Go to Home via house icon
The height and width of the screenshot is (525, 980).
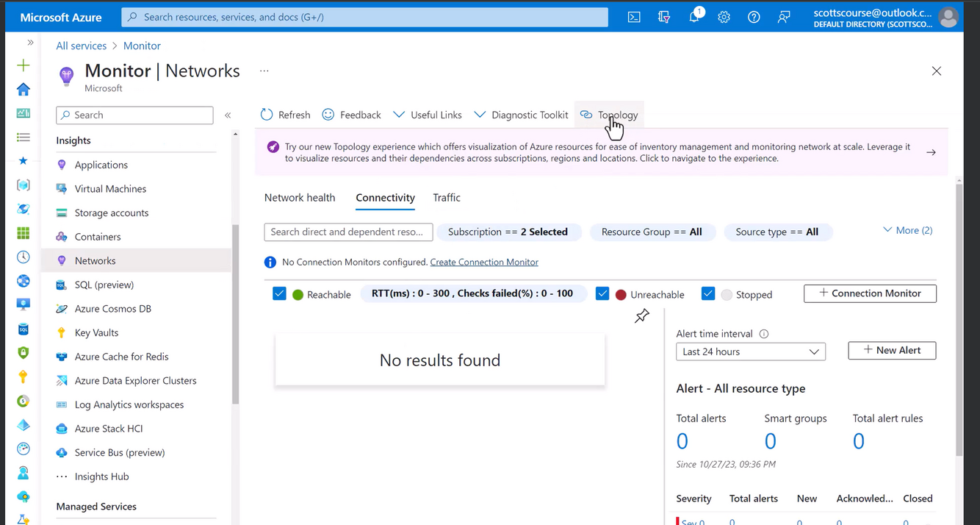pos(24,90)
